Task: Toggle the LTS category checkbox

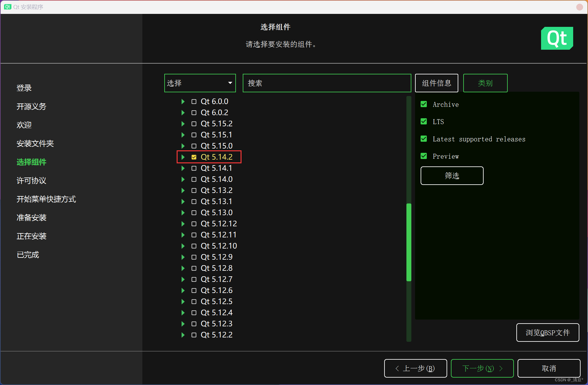Action: point(424,122)
